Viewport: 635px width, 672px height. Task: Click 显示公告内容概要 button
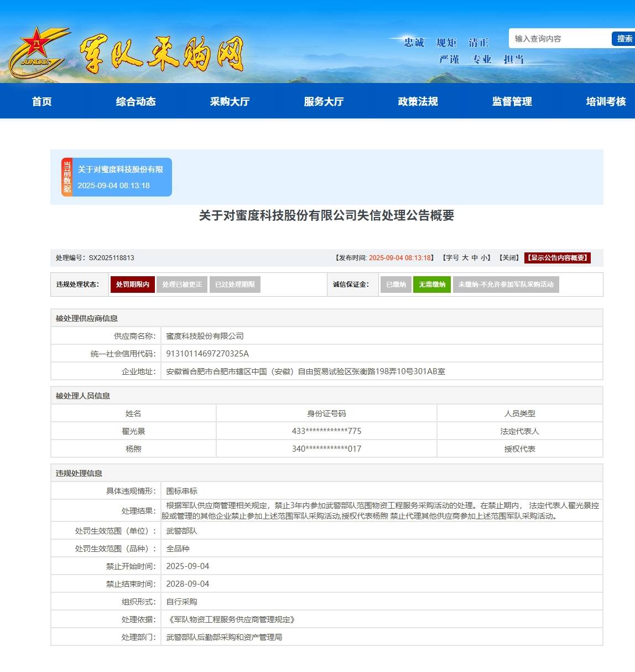point(558,258)
